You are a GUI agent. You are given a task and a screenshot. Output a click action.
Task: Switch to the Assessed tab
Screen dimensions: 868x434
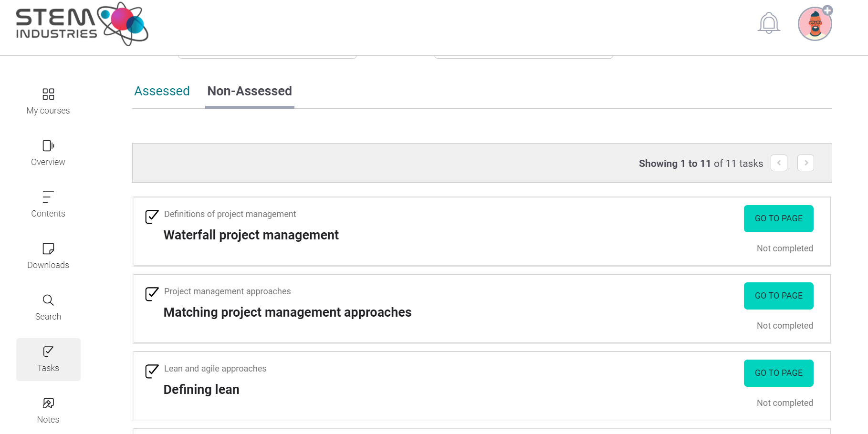point(162,91)
